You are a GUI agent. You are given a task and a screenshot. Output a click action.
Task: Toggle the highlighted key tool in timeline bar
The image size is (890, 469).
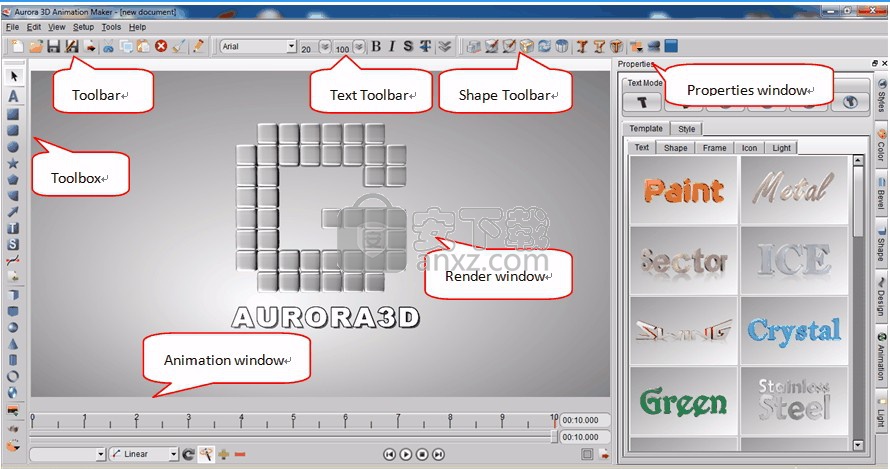[x=206, y=454]
